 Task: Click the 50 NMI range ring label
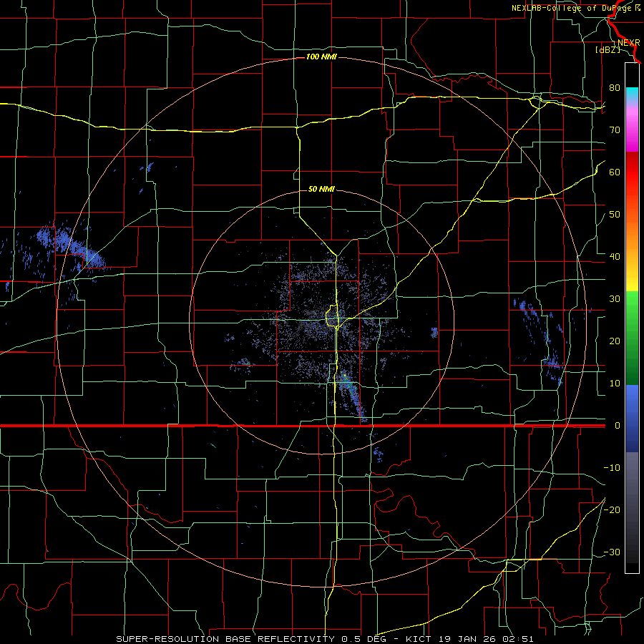321,189
